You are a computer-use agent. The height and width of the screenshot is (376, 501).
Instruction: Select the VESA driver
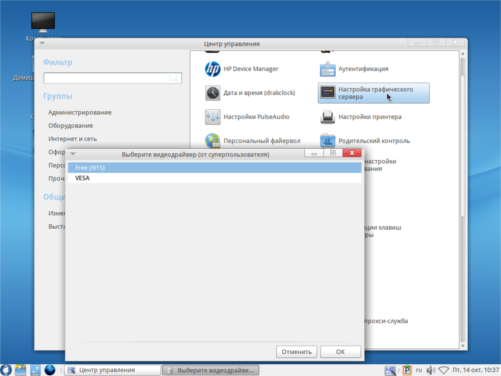point(214,178)
